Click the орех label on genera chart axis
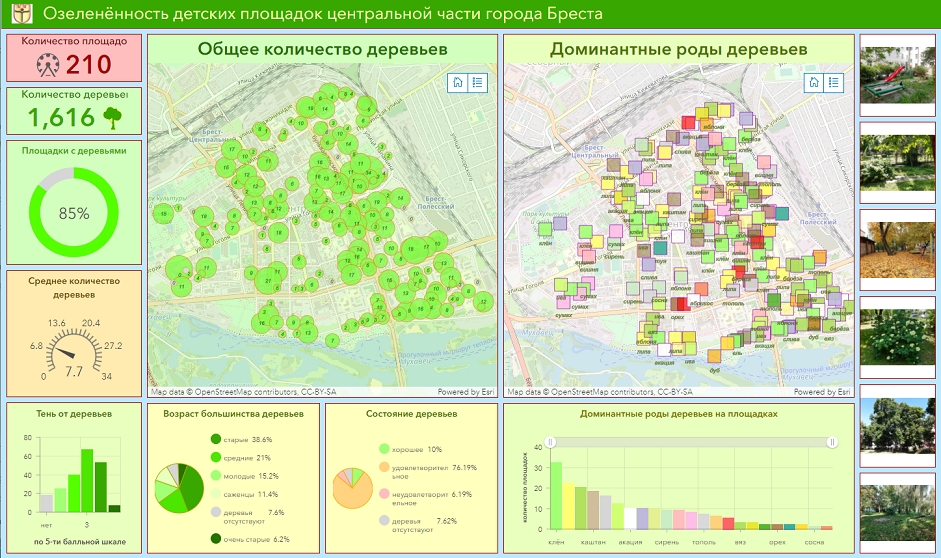The image size is (941, 558). coord(777,542)
